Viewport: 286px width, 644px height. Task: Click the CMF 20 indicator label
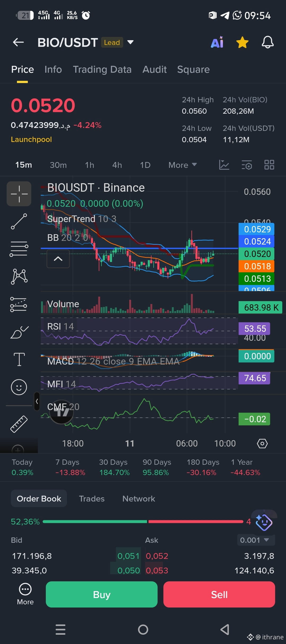pos(63,407)
